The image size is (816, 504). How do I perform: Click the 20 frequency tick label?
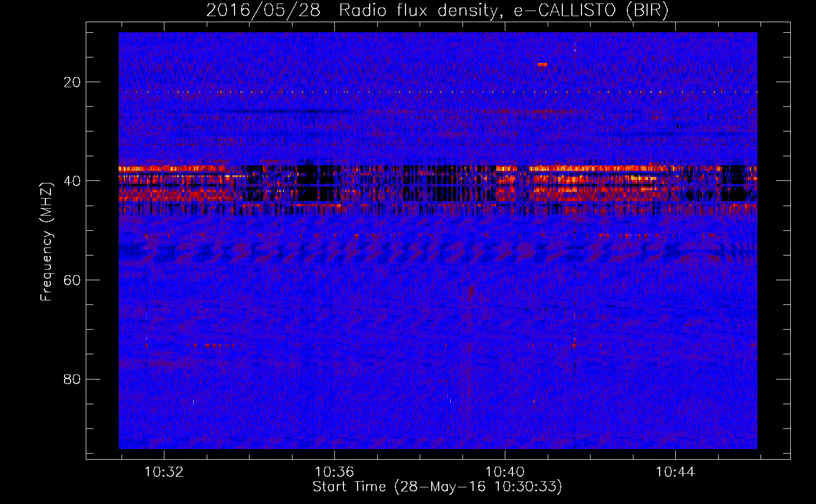point(72,82)
